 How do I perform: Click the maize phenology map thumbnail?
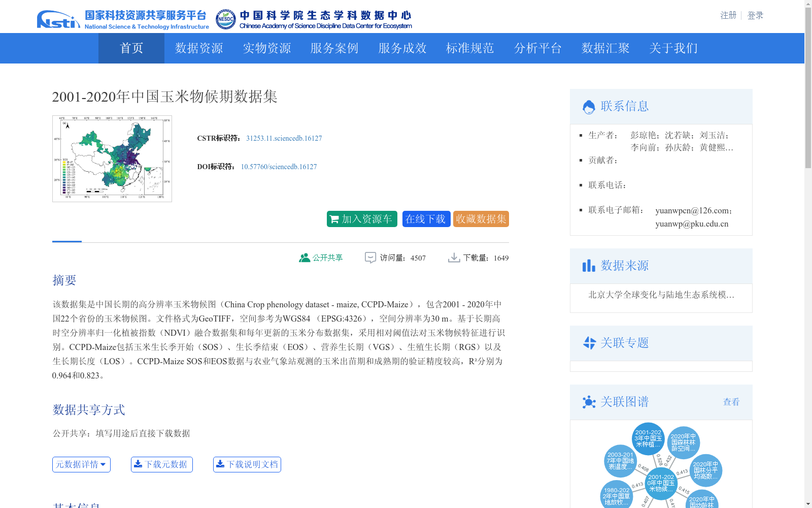click(x=112, y=158)
